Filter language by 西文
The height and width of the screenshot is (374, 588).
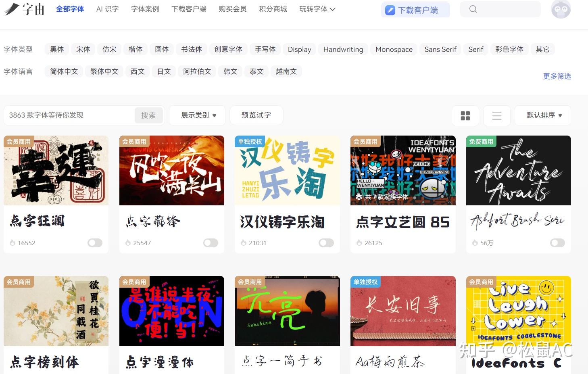138,71
